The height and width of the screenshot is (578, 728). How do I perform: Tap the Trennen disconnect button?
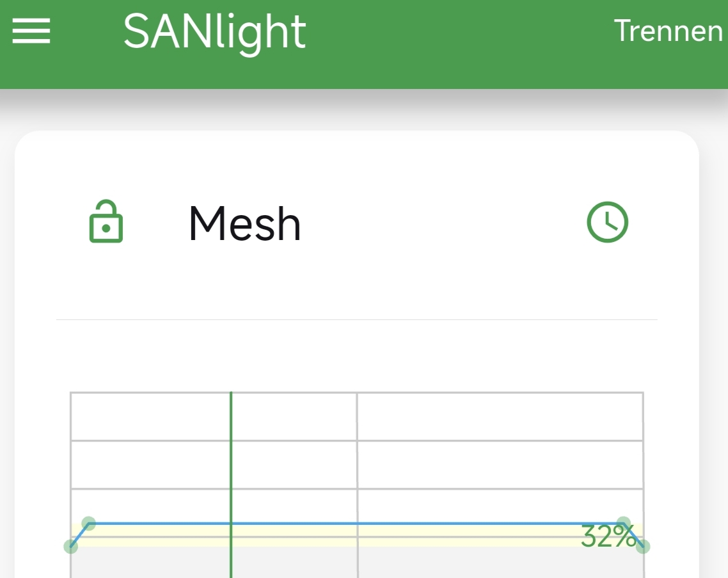point(668,31)
